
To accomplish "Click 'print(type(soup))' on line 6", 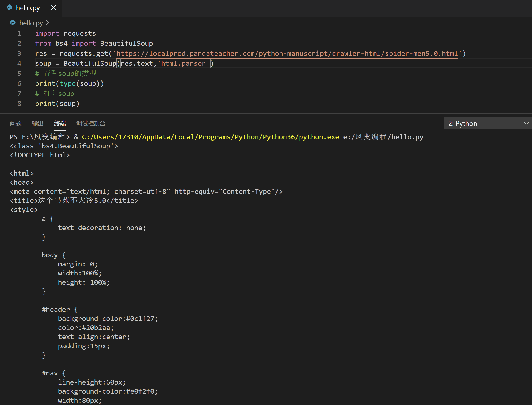I will tap(70, 83).
